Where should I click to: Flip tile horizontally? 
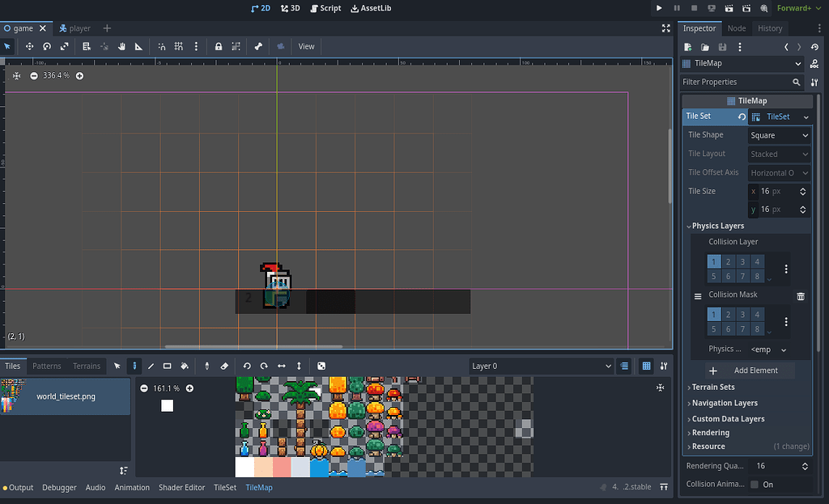(281, 366)
